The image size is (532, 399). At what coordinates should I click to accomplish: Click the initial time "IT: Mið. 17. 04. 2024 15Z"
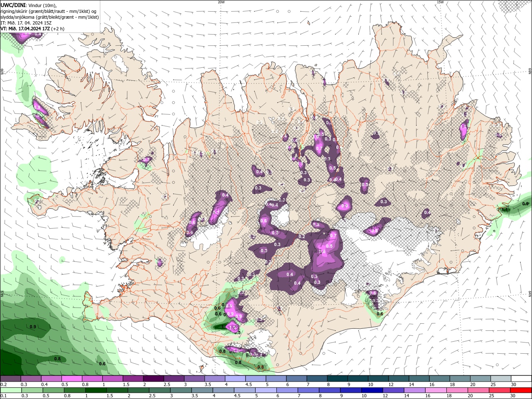(x=26, y=23)
